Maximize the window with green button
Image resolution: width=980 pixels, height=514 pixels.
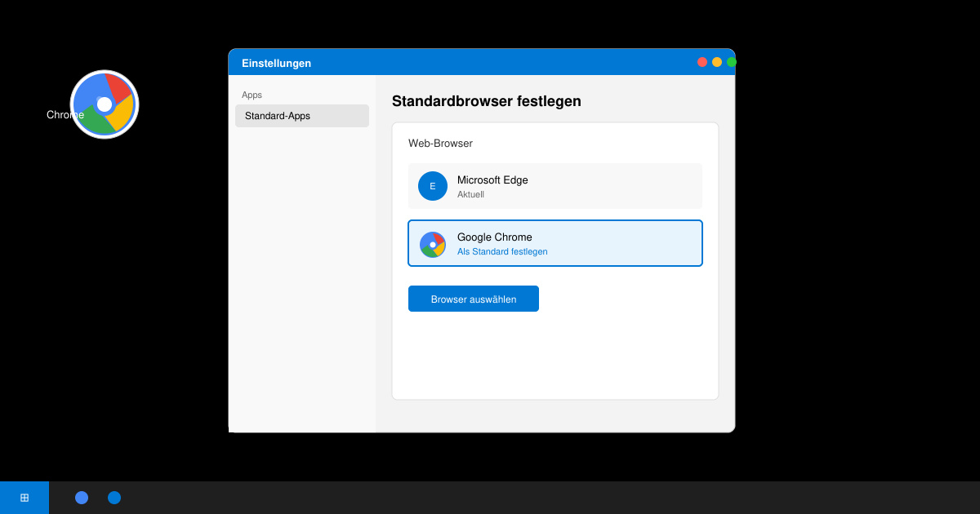pos(732,62)
